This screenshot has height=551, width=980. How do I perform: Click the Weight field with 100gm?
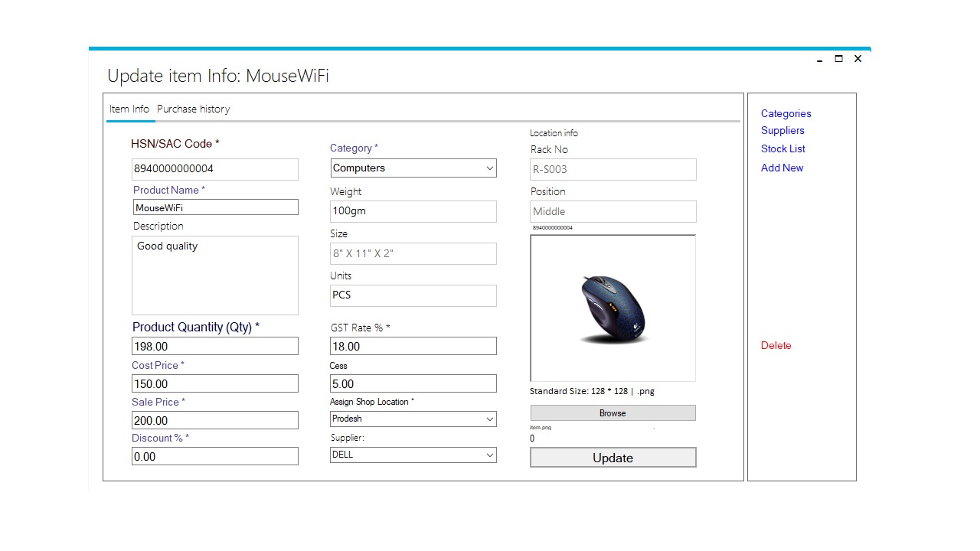[x=413, y=211]
